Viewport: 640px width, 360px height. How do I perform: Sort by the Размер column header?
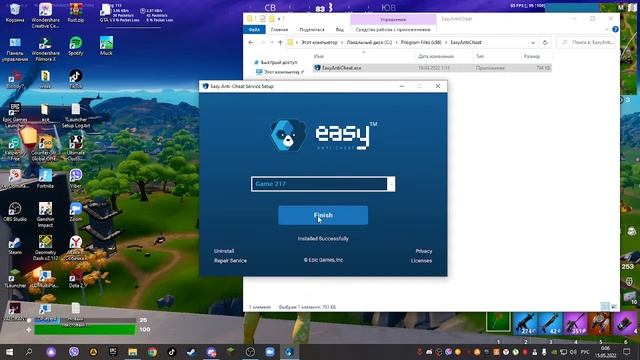(532, 56)
